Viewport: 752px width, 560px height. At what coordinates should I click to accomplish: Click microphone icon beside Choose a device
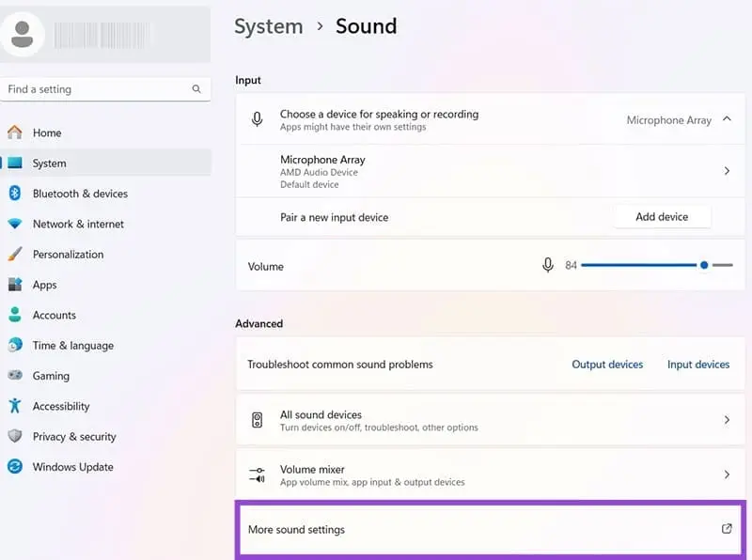pos(257,119)
